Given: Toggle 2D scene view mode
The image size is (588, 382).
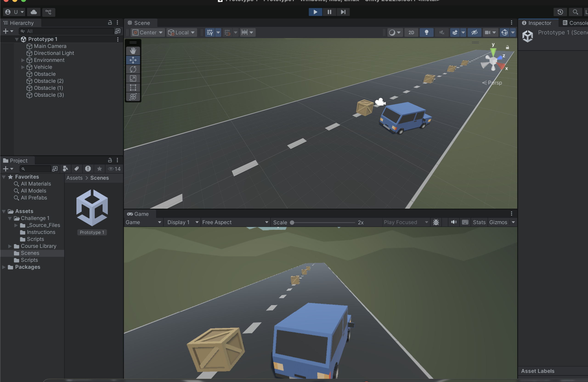Looking at the screenshot, I should (411, 32).
